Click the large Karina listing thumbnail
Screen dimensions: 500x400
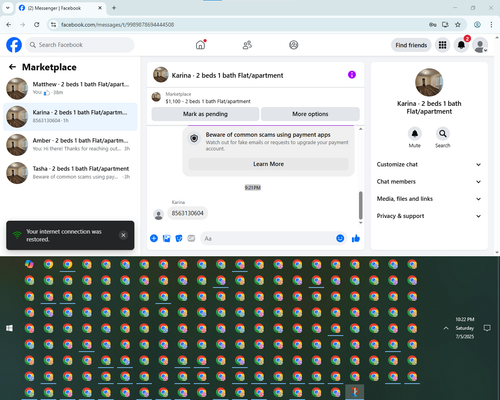429,82
